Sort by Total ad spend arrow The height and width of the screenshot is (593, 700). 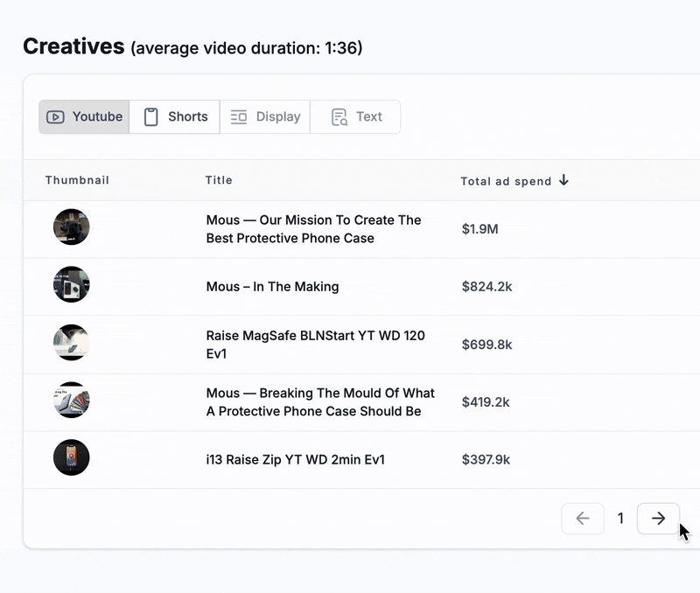(x=563, y=180)
